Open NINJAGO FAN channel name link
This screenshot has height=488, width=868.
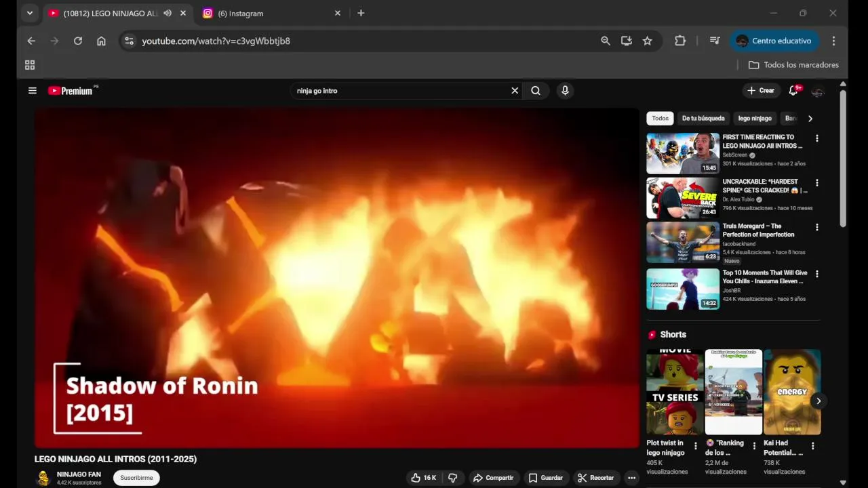(x=79, y=474)
